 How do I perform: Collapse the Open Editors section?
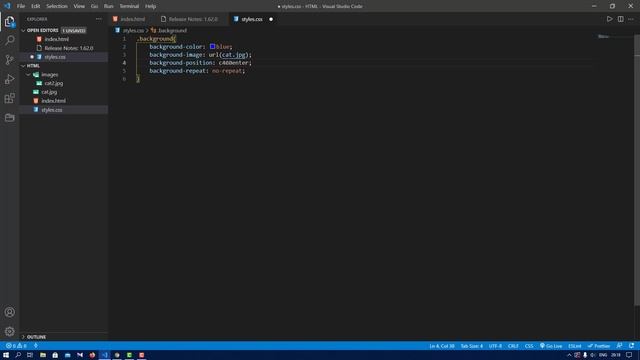coord(23,30)
